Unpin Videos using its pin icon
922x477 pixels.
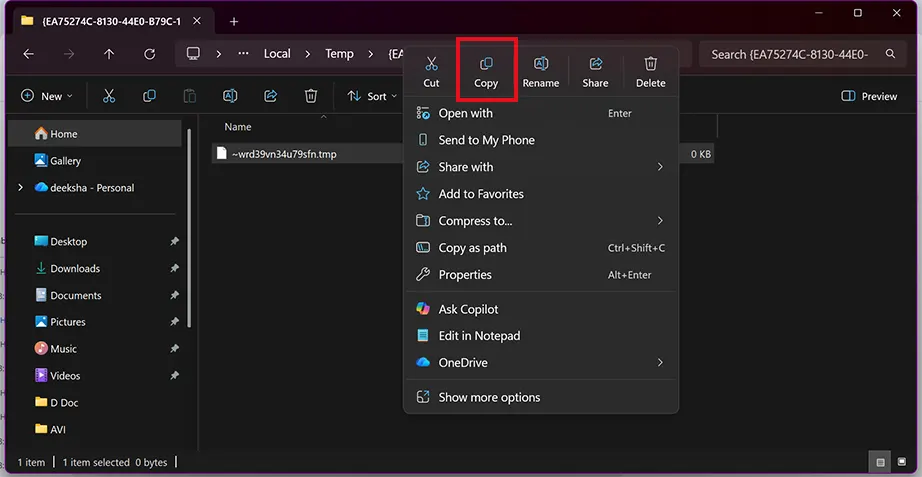pyautogui.click(x=174, y=376)
